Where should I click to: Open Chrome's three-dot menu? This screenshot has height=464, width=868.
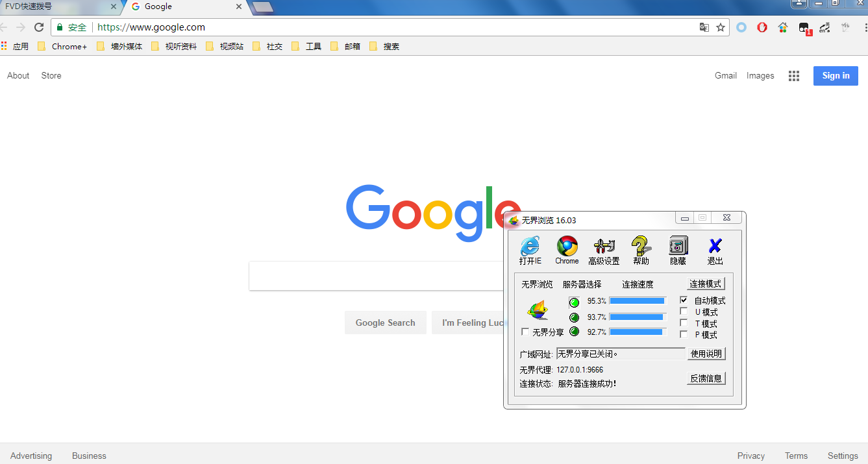(x=865, y=27)
